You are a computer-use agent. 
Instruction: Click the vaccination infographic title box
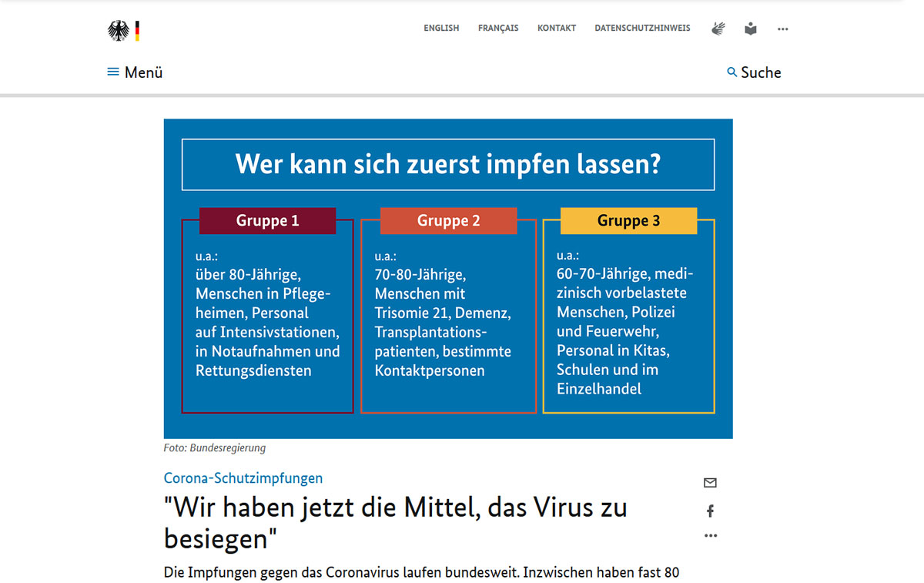point(448,165)
